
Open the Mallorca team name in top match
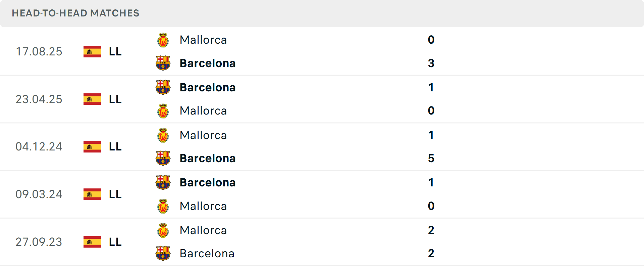203,40
